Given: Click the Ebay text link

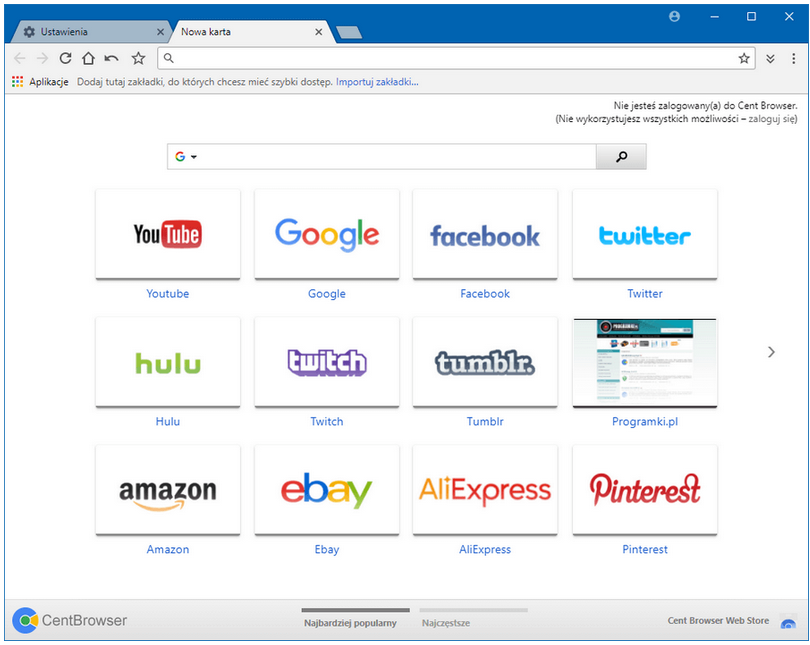Looking at the screenshot, I should [327, 549].
